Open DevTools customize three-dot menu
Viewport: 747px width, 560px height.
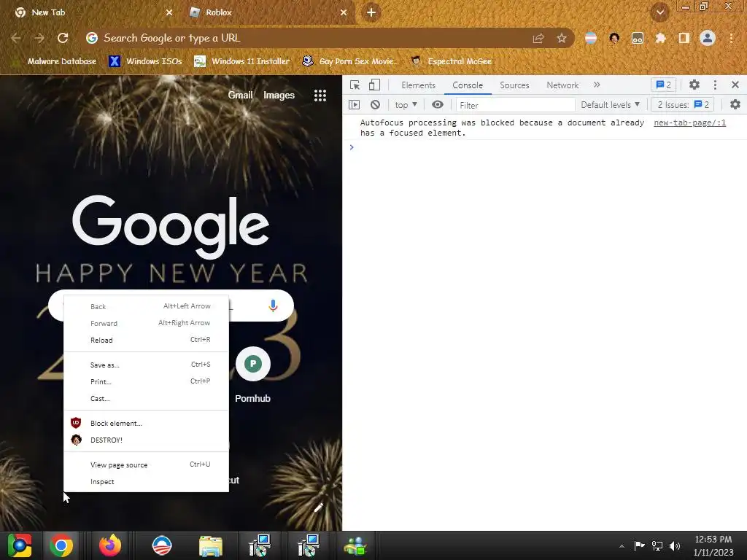[715, 85]
